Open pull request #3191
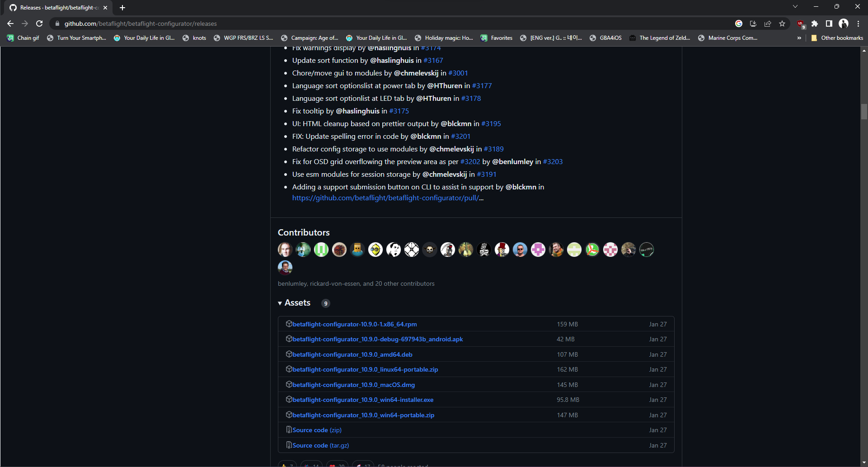This screenshot has height=467, width=868. coord(487,174)
